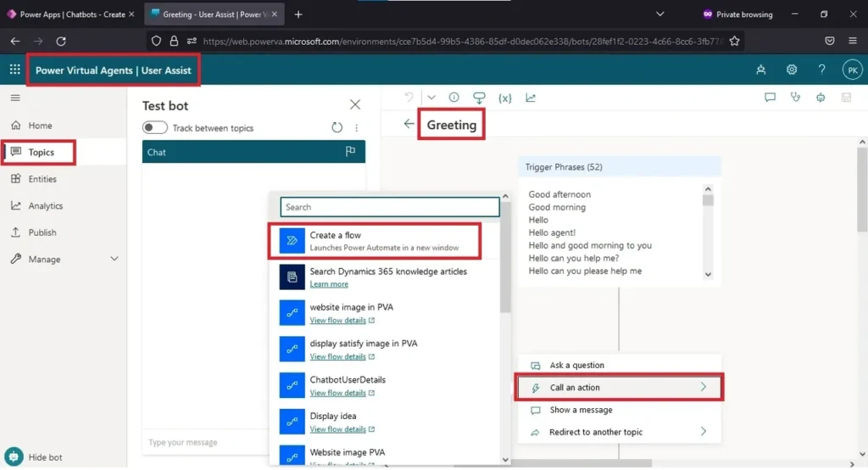Go to Home in the sidebar
The height and width of the screenshot is (470, 868).
(40, 126)
